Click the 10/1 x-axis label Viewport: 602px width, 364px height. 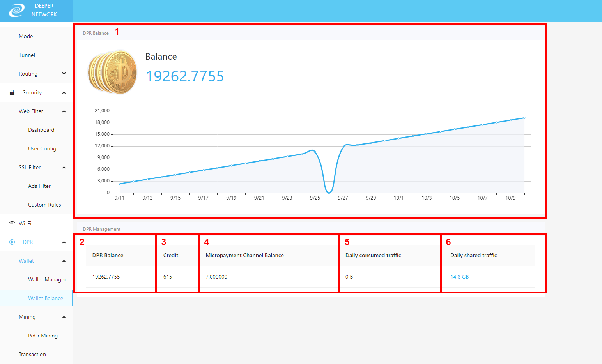click(x=399, y=198)
